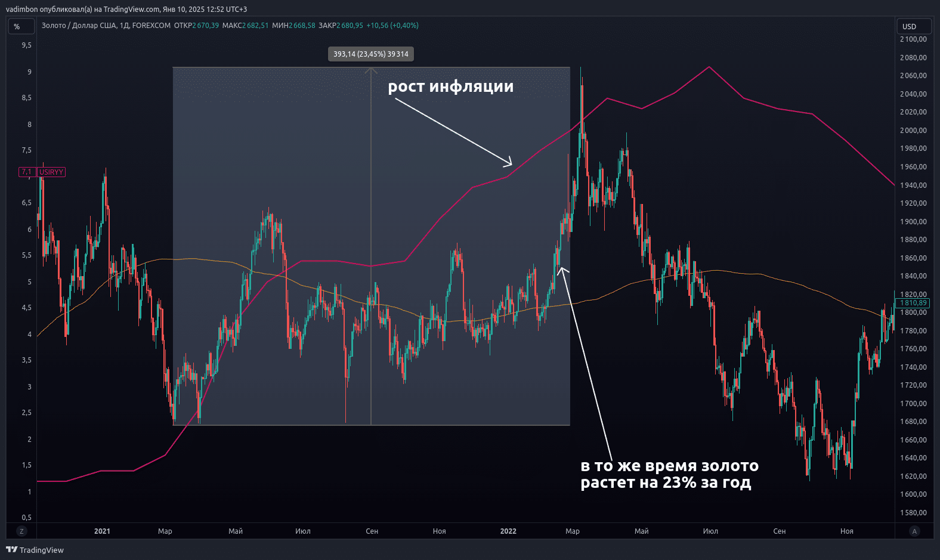Click the TradingView logo at bottom left
Screen dimensions: 940x560
click(35, 550)
